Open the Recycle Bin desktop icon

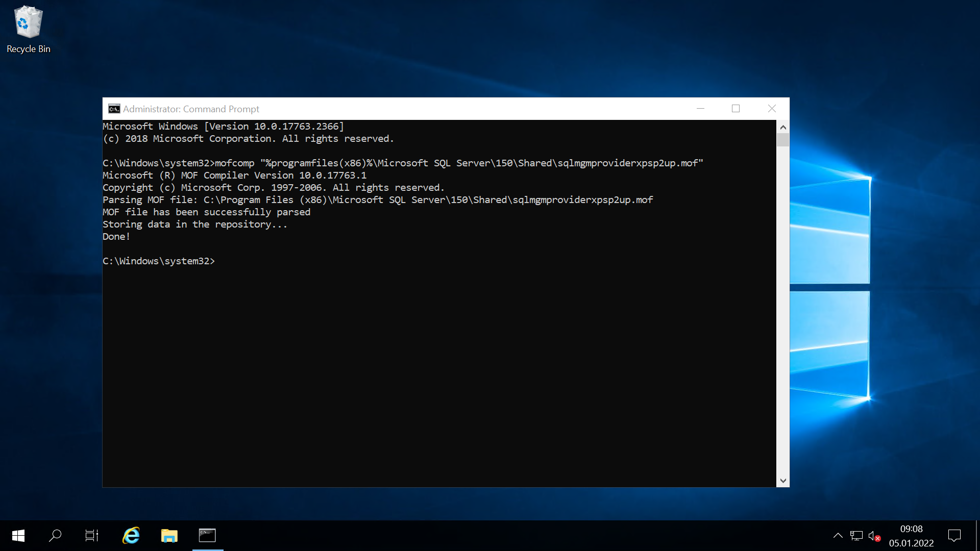pyautogui.click(x=28, y=29)
